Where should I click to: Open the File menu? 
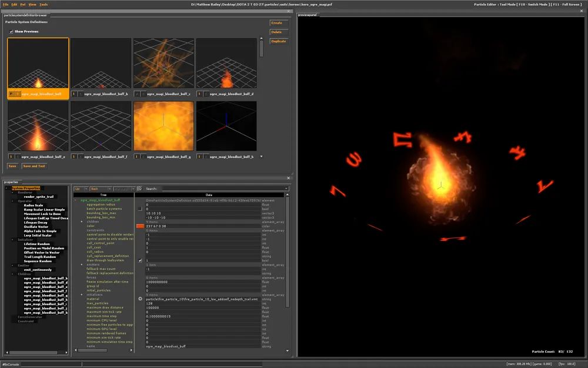(x=5, y=4)
